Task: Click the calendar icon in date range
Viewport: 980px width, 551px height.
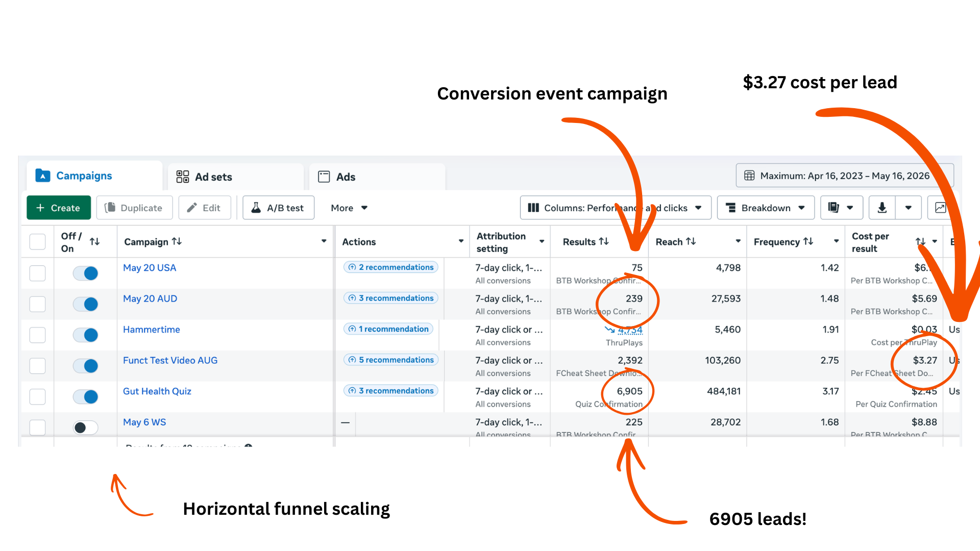Action: (749, 176)
